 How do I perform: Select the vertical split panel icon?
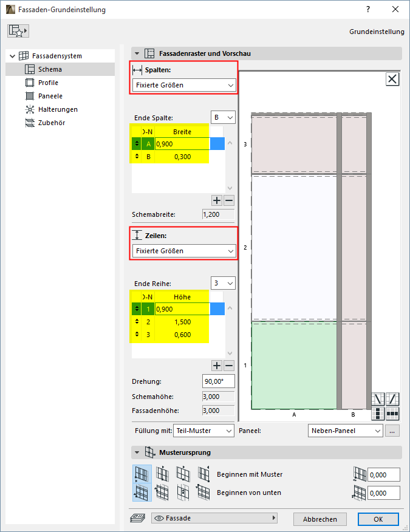coord(378,414)
